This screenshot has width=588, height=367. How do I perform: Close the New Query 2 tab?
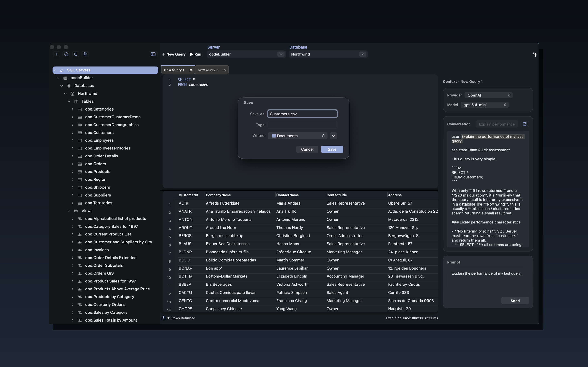225,70
